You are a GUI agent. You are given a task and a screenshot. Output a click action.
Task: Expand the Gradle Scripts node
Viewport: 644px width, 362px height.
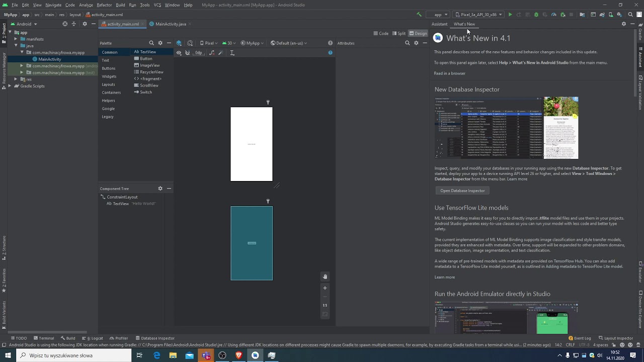pyautogui.click(x=10, y=86)
